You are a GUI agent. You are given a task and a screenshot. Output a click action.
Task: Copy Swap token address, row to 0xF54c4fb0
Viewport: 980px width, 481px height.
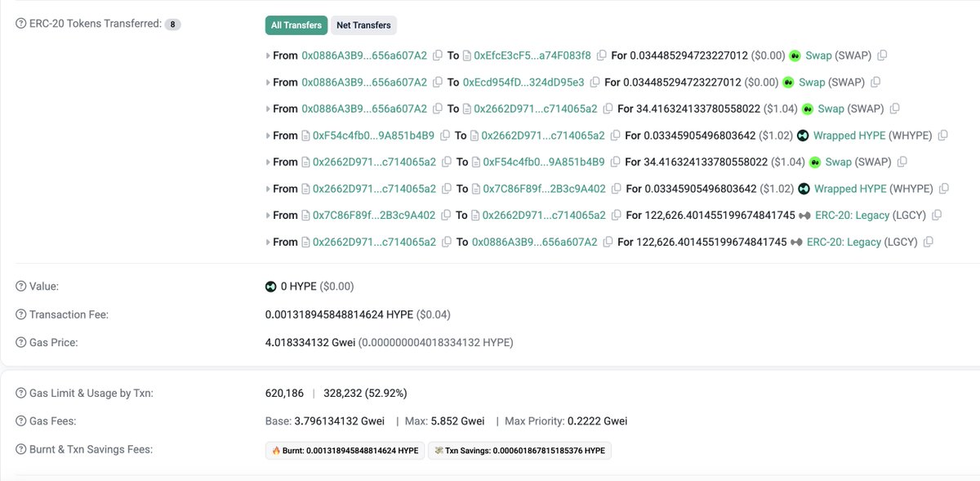click(x=902, y=163)
